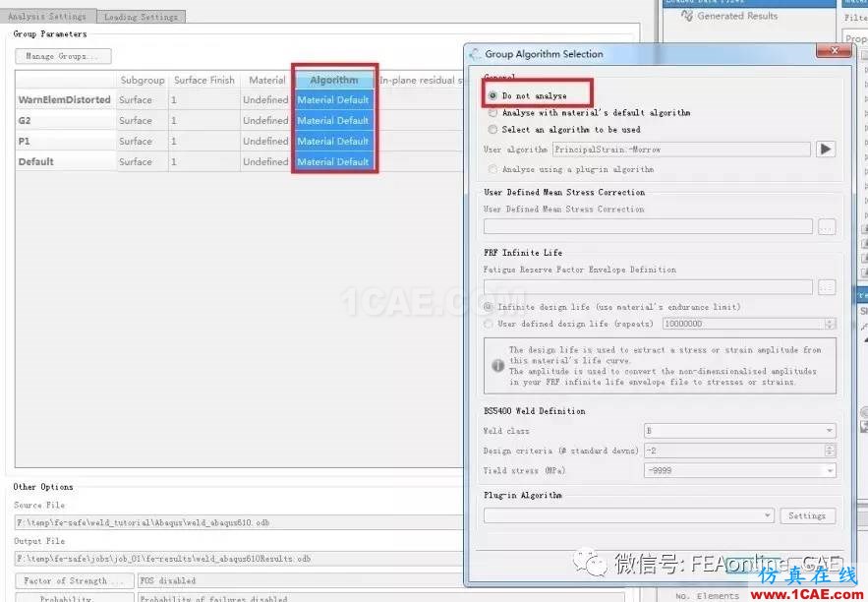
Task: Close the Group Algorithm Selection dialog
Action: tap(834, 51)
